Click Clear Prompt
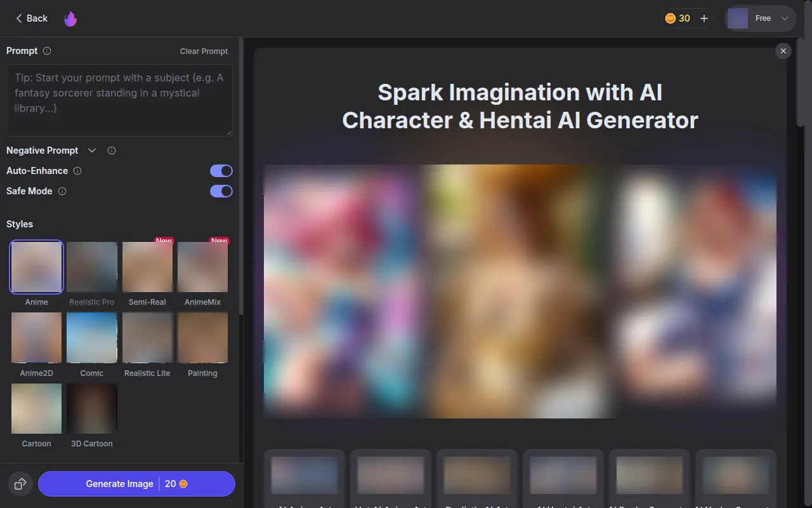The width and height of the screenshot is (812, 508). 204,51
